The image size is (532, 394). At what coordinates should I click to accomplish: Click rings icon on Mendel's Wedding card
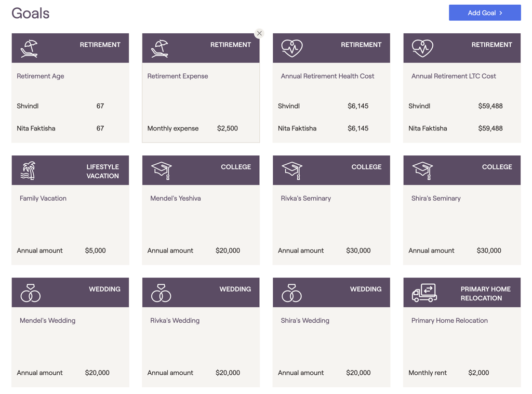pyautogui.click(x=30, y=293)
